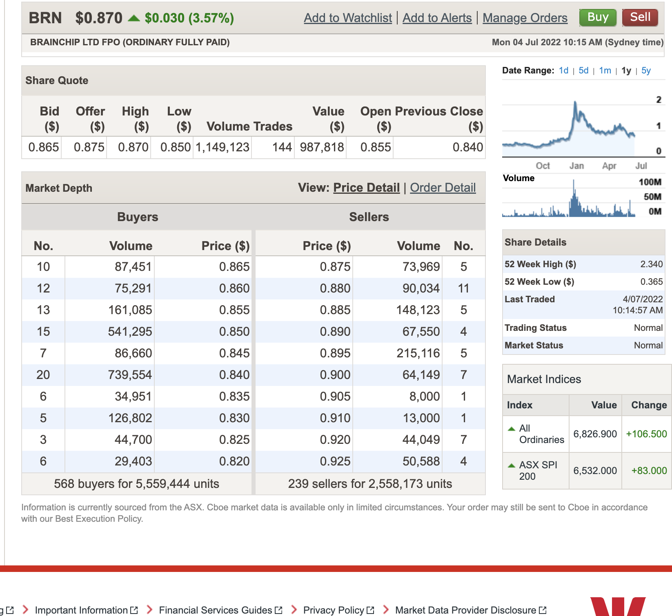Click the All Ordinaries index name
672x616 pixels.
[x=541, y=434]
